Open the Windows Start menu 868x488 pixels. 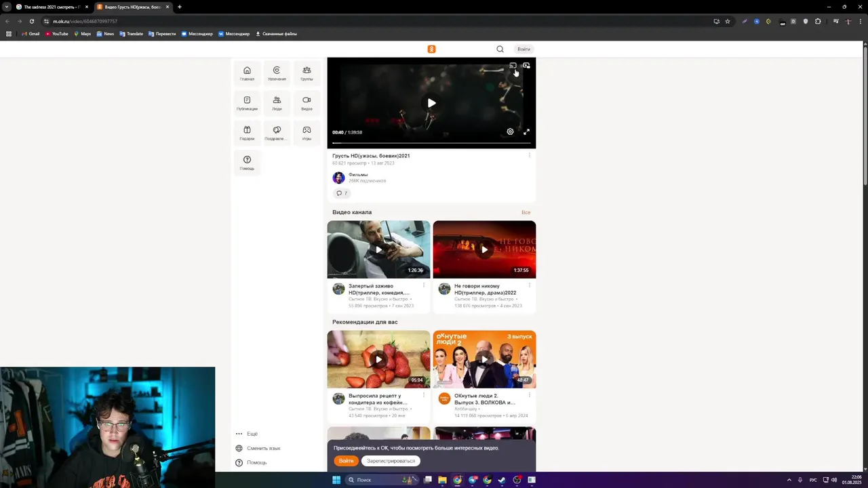pyautogui.click(x=336, y=480)
